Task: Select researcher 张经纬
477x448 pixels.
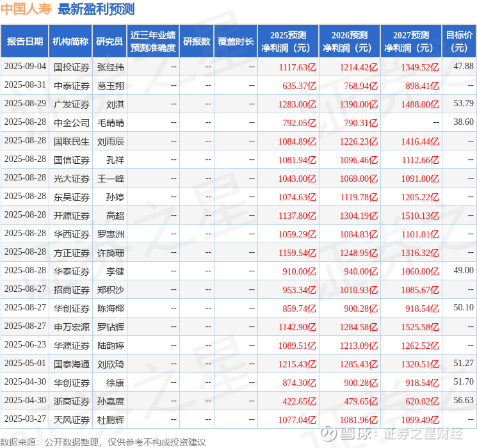Action: click(110, 67)
